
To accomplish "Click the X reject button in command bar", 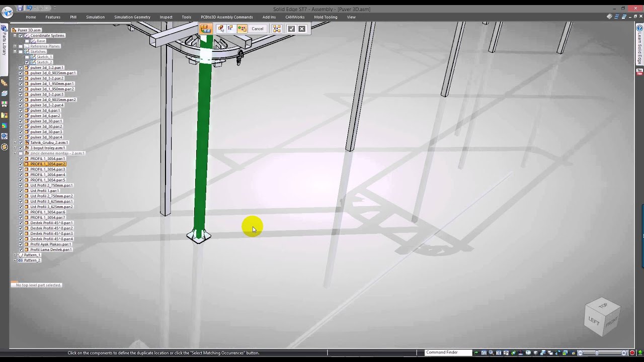I will point(302,29).
